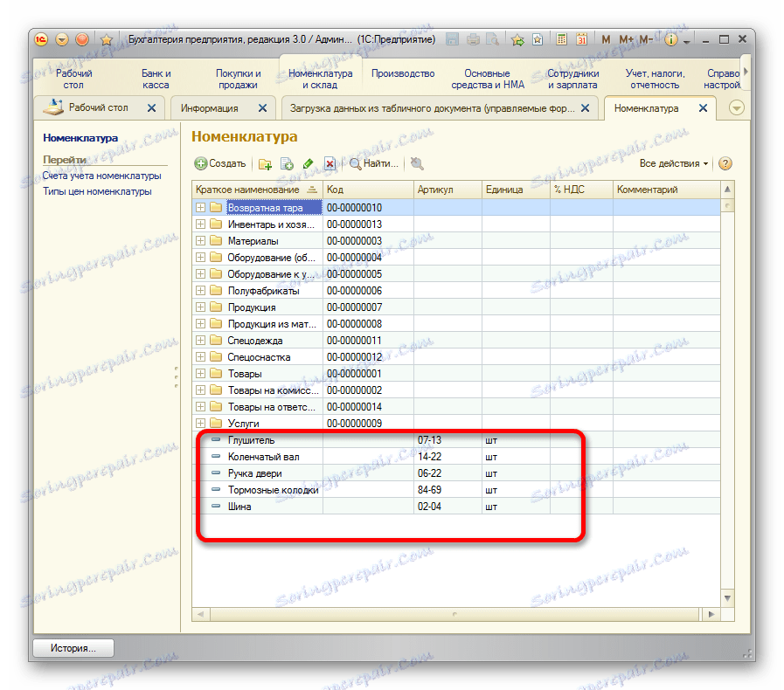This screenshot has width=784, height=690.
Task: Open the help question mark icon
Action: [725, 163]
